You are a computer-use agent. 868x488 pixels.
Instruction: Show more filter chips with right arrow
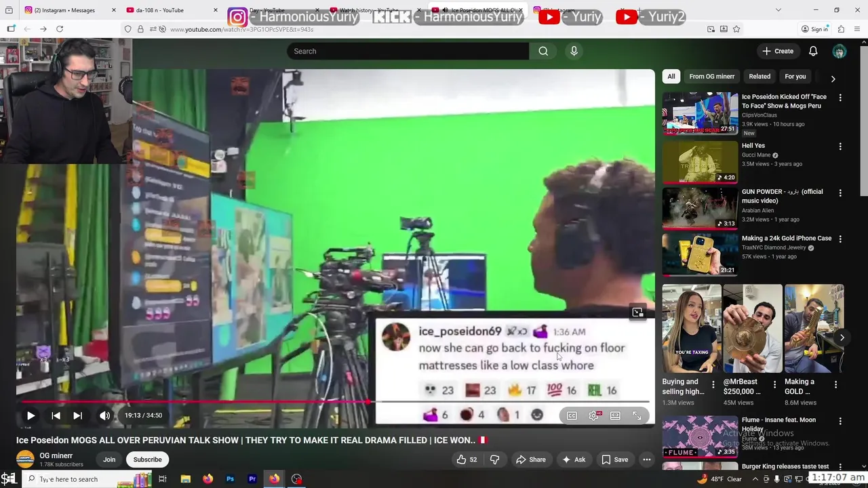tap(833, 79)
